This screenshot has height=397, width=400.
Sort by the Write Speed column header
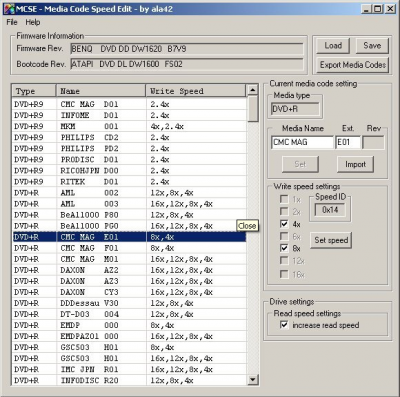tap(196, 91)
